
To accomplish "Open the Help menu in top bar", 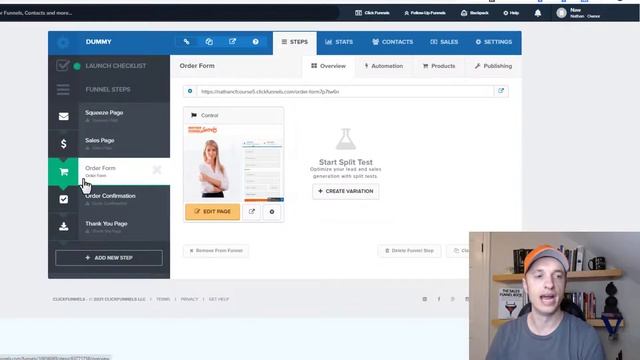I will [x=511, y=13].
